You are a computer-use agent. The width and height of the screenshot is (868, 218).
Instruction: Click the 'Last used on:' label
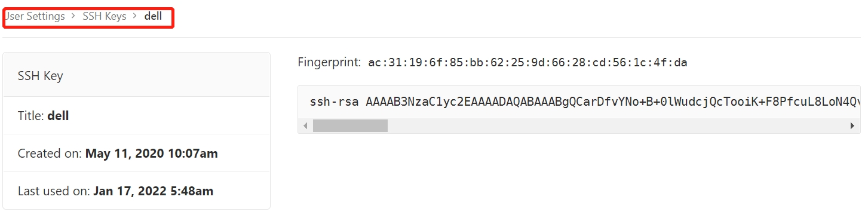54,191
